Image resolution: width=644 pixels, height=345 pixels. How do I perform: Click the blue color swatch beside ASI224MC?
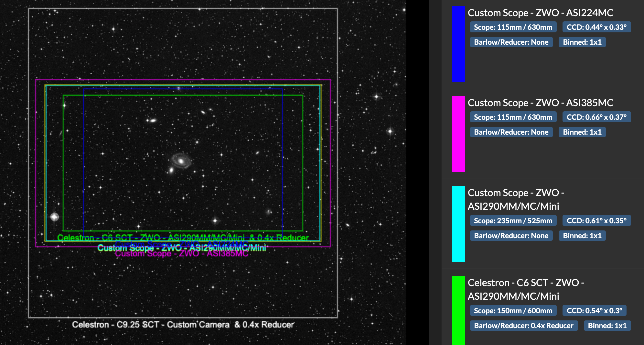pos(458,44)
